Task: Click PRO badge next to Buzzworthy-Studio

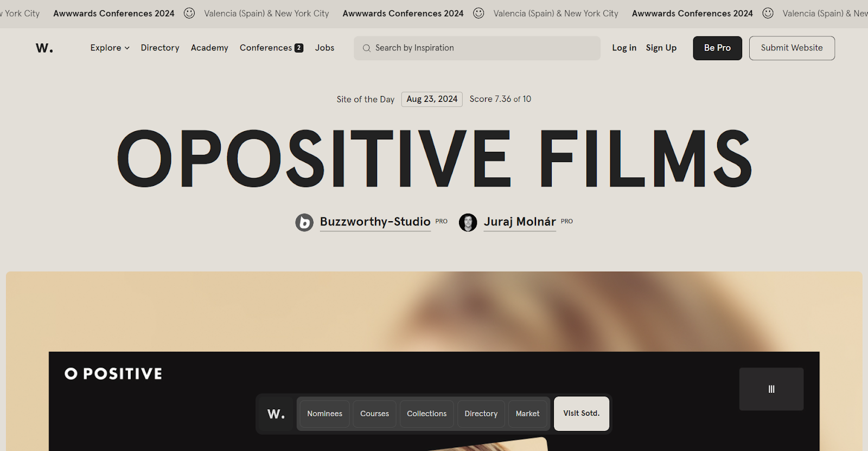Action: [442, 221]
